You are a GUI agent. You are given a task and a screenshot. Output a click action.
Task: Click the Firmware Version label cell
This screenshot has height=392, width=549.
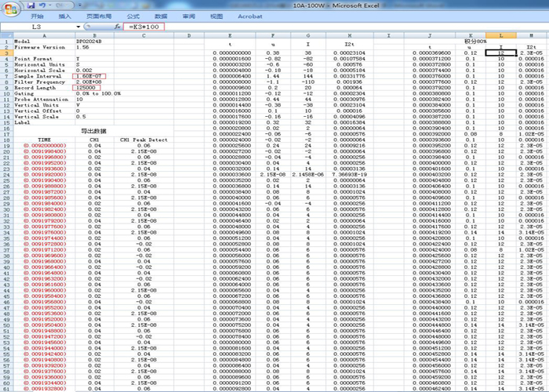[45, 47]
